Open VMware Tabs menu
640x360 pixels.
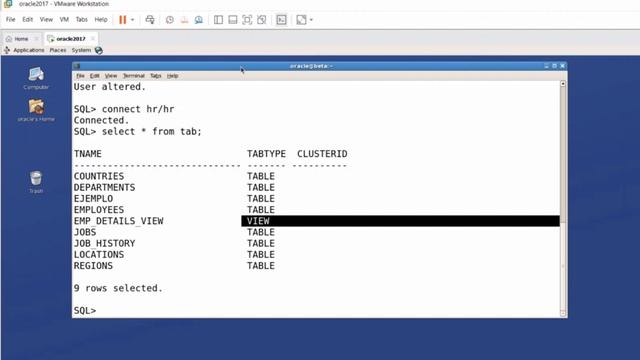pos(82,20)
